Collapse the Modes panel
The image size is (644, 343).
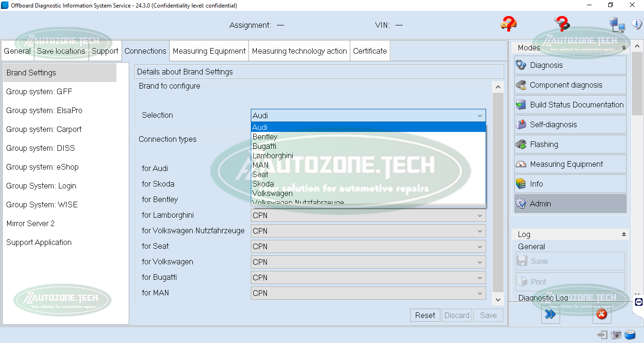pos(624,47)
